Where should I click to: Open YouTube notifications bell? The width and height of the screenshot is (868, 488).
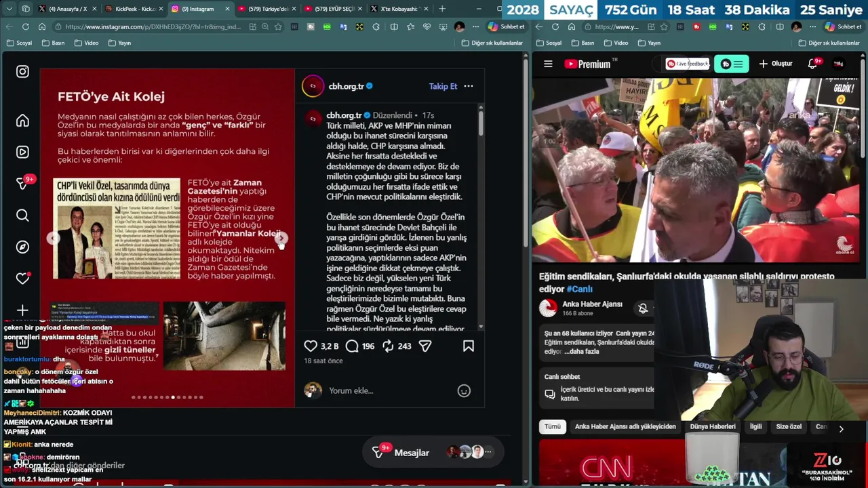tap(812, 64)
